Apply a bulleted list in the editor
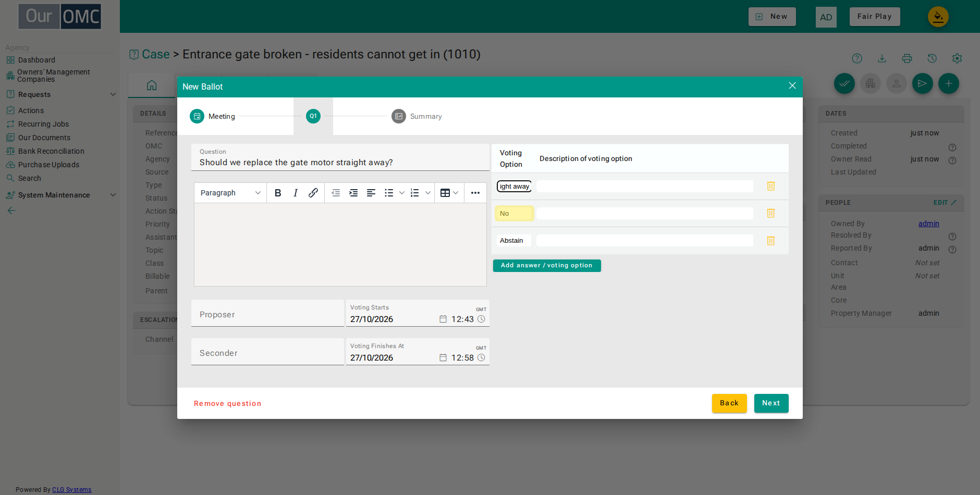This screenshot has height=495, width=980. pyautogui.click(x=389, y=193)
